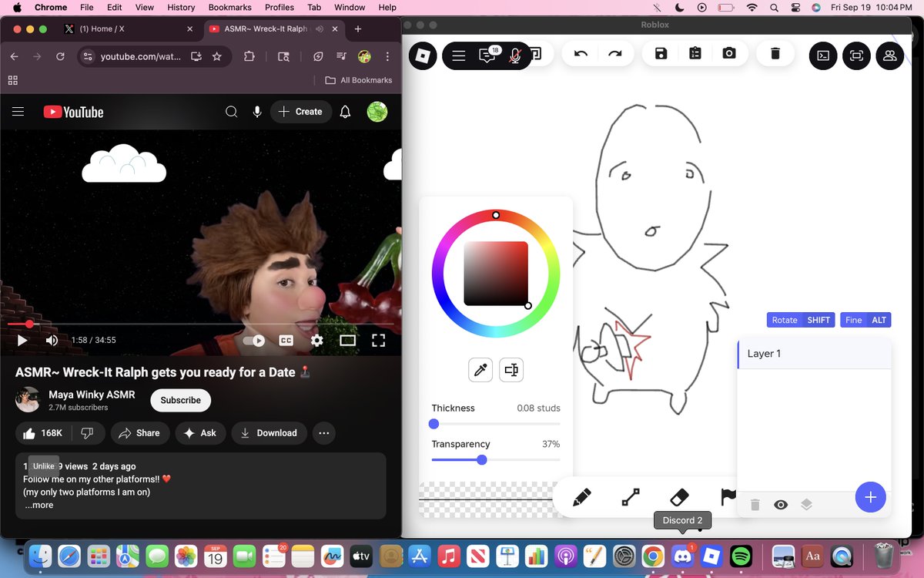The width and height of the screenshot is (924, 578).
Task: Open Chrome three-dot menu
Action: point(387,56)
